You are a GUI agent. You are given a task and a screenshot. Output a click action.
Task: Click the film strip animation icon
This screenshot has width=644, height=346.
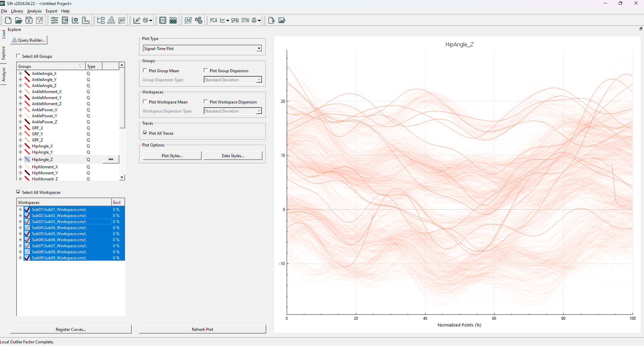pyautogui.click(x=163, y=20)
